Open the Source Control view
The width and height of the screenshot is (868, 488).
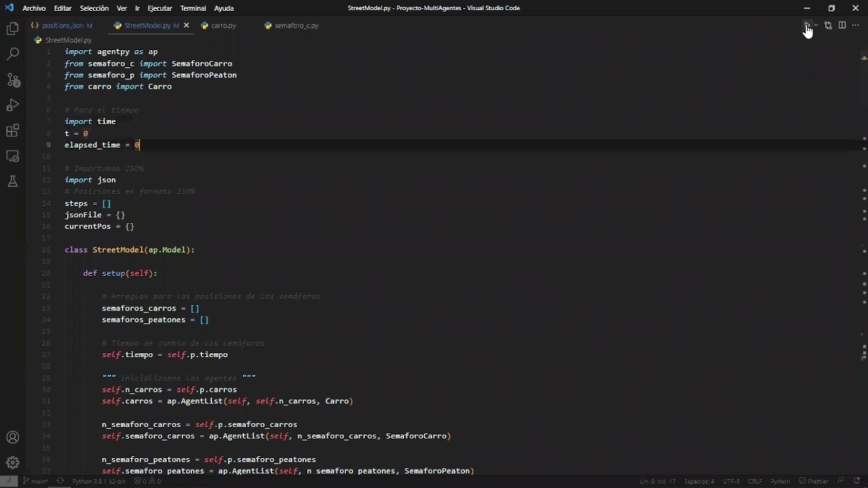point(12,80)
